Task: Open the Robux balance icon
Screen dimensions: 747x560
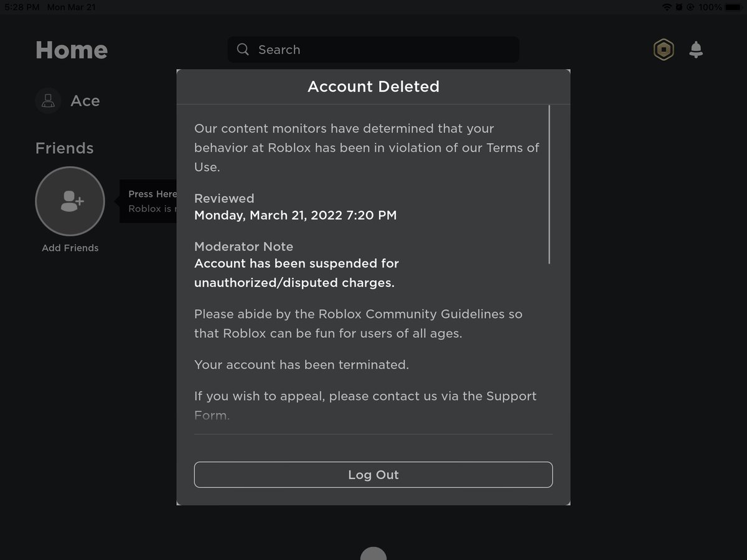Action: pyautogui.click(x=663, y=49)
